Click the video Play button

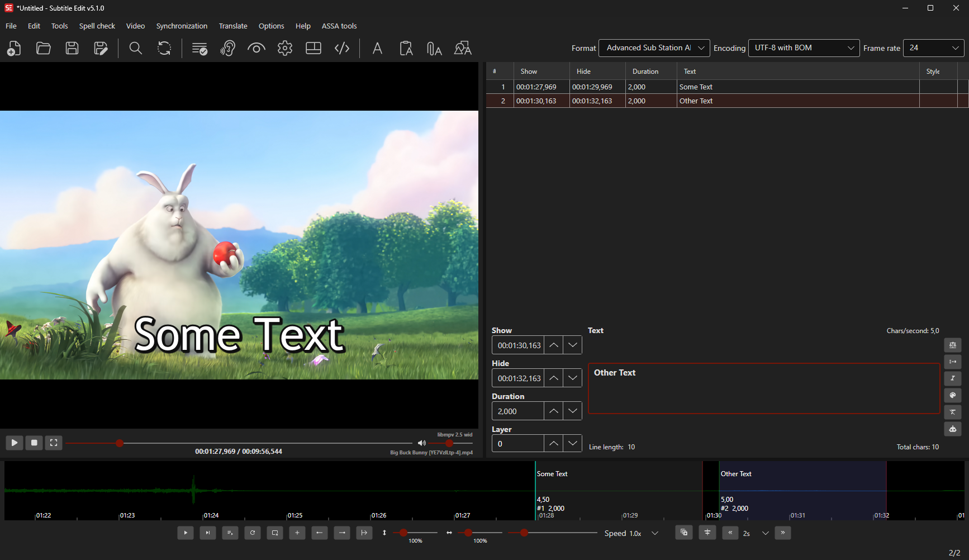coord(15,443)
